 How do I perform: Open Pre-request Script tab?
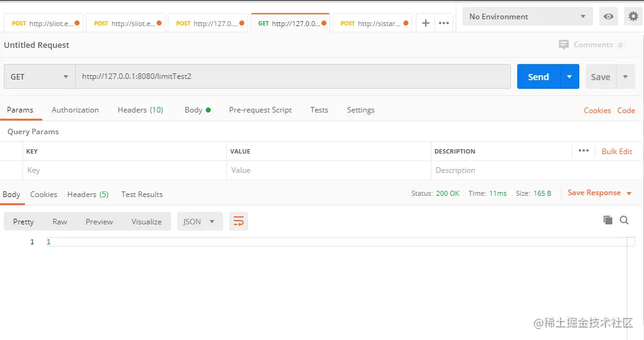click(x=260, y=110)
